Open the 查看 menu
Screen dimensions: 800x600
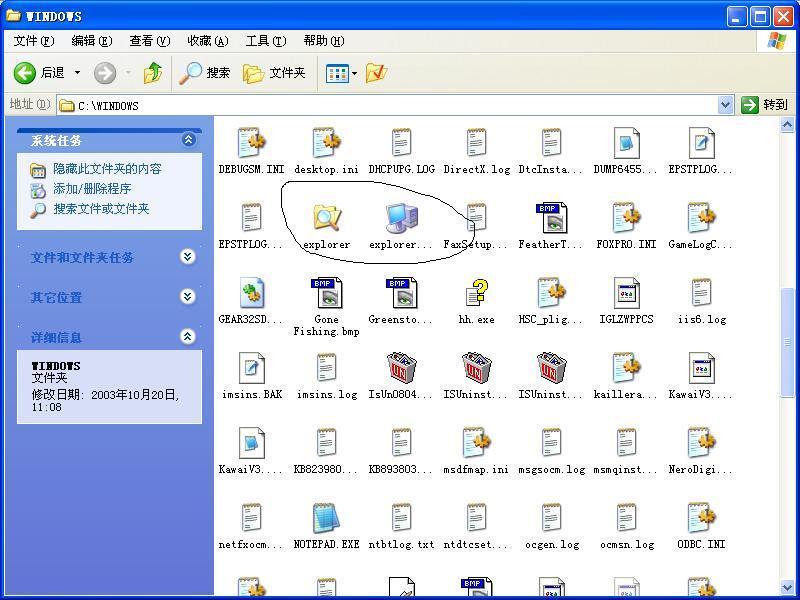pyautogui.click(x=149, y=41)
